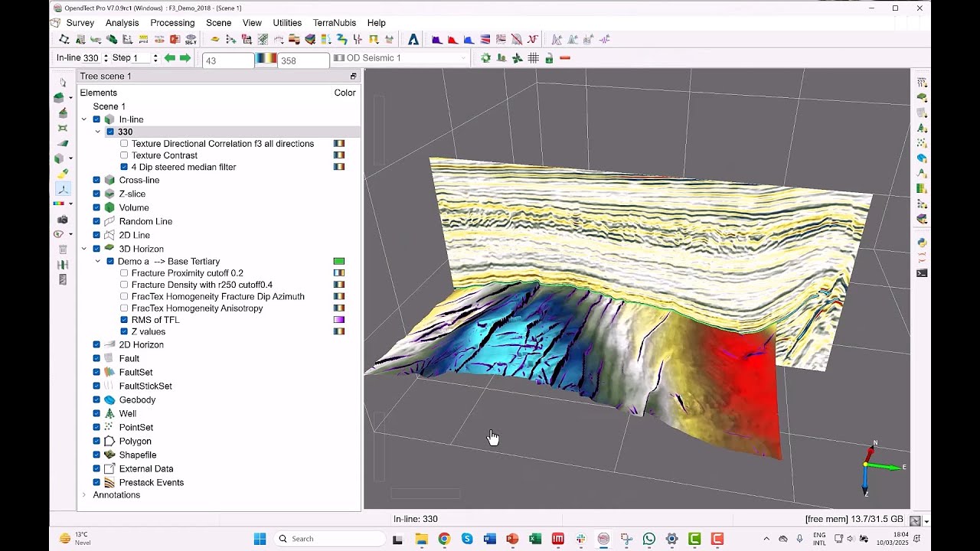980x551 pixels.
Task: Open the Scene menu
Action: (x=219, y=23)
